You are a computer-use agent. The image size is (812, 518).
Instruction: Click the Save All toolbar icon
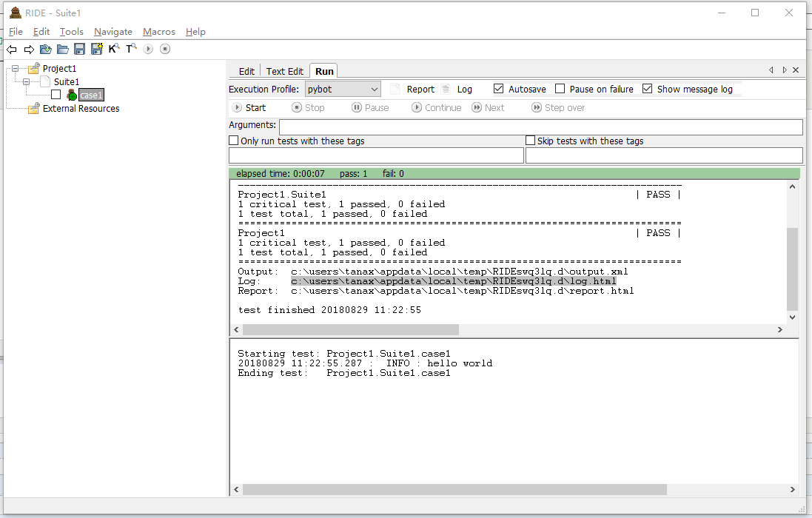(x=96, y=49)
